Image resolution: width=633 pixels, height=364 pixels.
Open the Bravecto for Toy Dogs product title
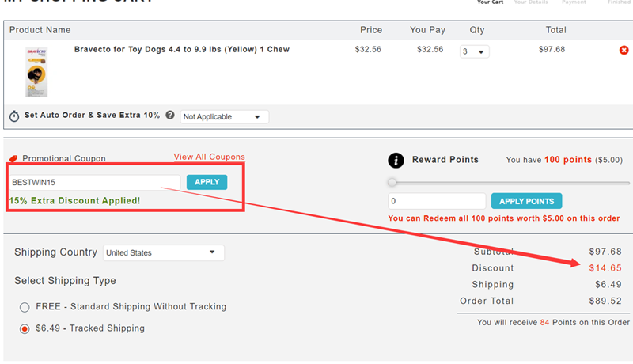[182, 50]
